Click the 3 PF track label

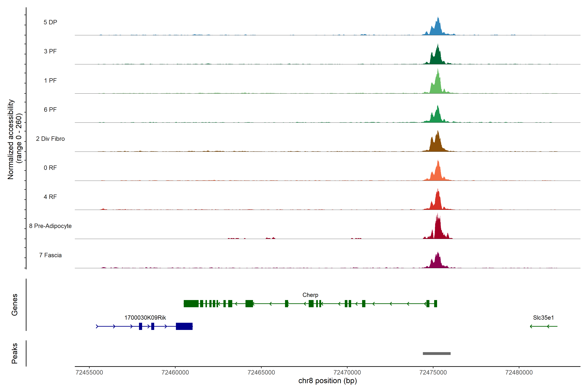pyautogui.click(x=50, y=51)
